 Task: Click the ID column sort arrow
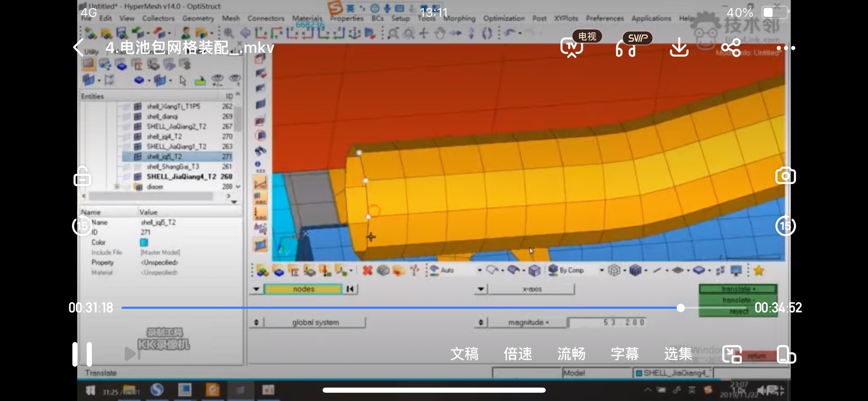(x=238, y=94)
